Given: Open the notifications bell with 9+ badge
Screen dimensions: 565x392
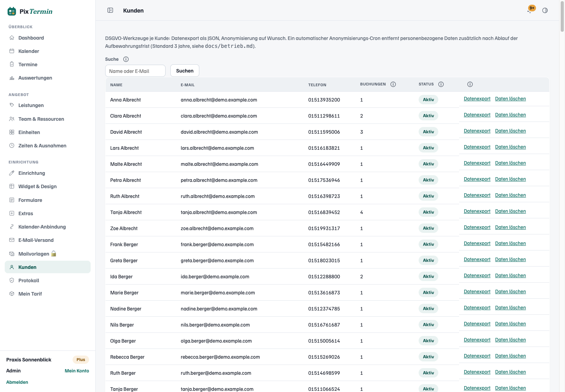Looking at the screenshot, I should click(530, 10).
